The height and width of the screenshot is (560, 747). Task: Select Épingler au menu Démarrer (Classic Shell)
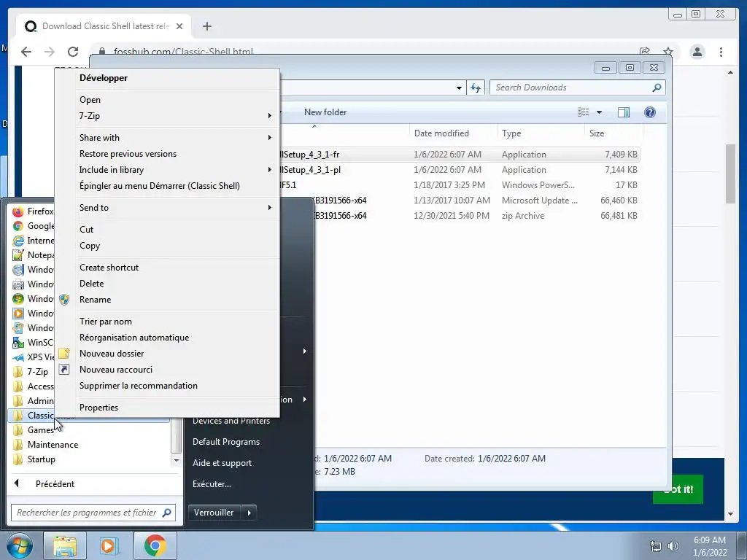(x=160, y=186)
